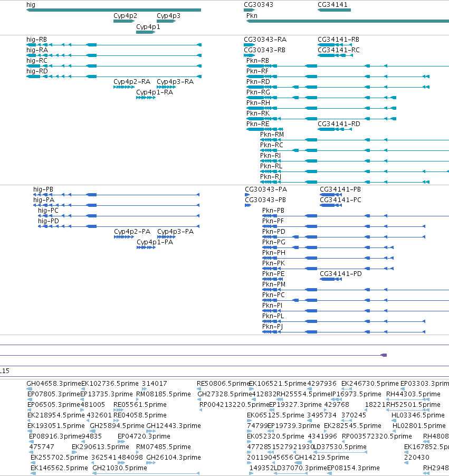
Task: Select the Pkn-RL transcript label
Action: point(271,166)
